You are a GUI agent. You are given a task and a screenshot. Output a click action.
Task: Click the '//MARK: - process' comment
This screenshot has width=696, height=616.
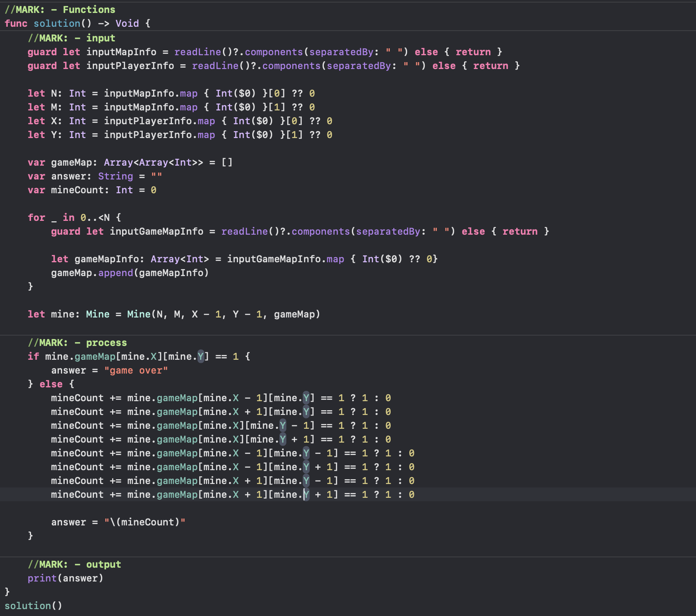(77, 343)
